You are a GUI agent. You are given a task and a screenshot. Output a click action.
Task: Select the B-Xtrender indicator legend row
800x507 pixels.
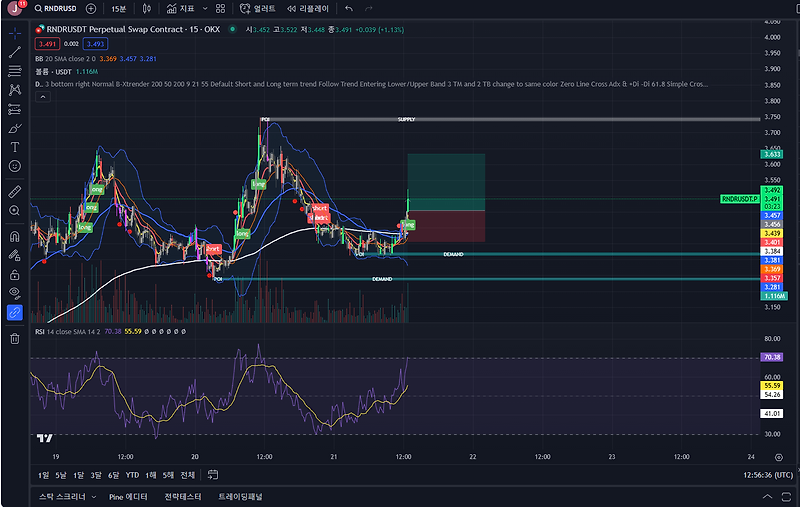[x=371, y=84]
